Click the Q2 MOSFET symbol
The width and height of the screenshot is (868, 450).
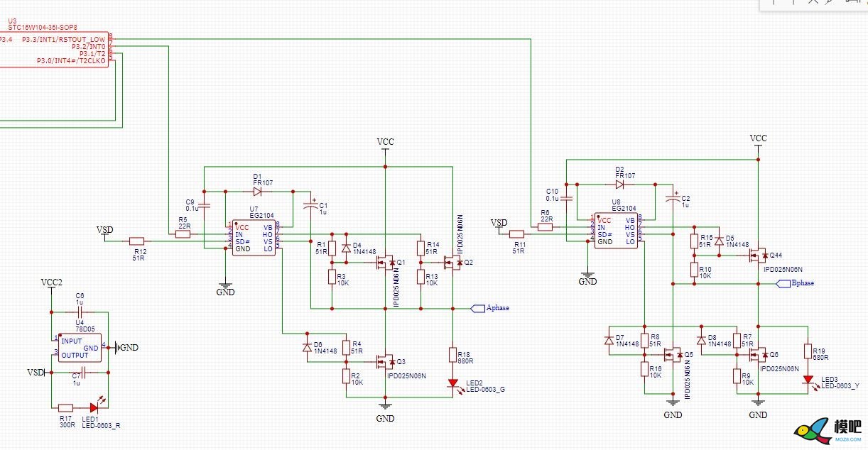click(x=454, y=263)
